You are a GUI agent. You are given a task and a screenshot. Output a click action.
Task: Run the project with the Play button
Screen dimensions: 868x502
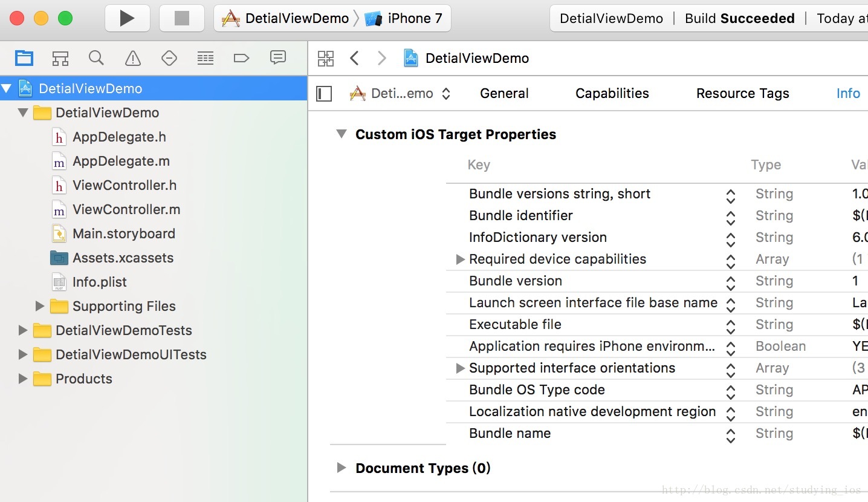click(127, 19)
